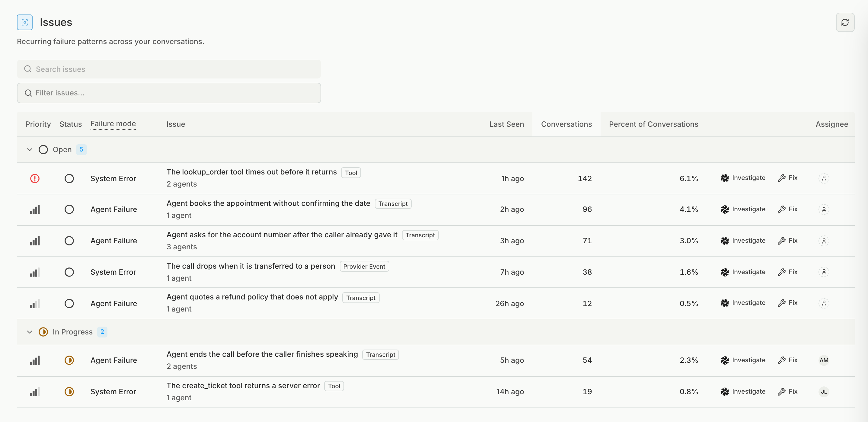Toggle status circle for appointment booking issue
The image size is (868, 422).
point(69,209)
